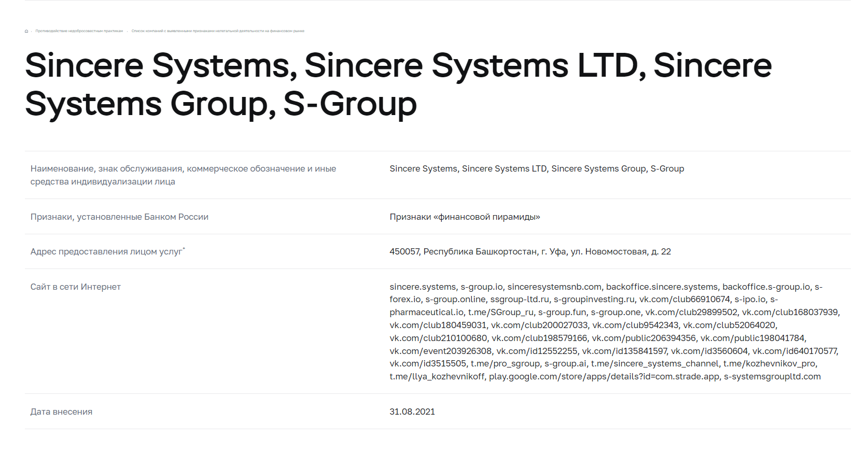Click the label 'Наименование, знак обслуживания'
868x453 pixels.
pos(183,175)
